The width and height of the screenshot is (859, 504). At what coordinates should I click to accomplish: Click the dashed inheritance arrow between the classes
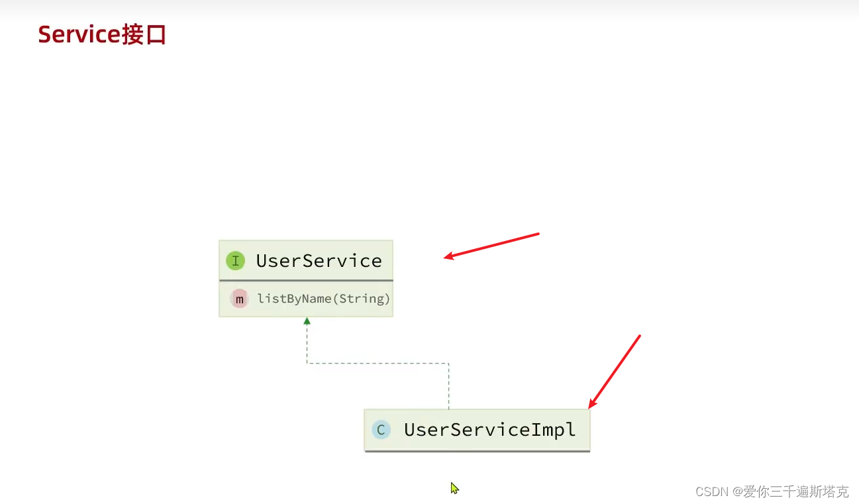378,362
